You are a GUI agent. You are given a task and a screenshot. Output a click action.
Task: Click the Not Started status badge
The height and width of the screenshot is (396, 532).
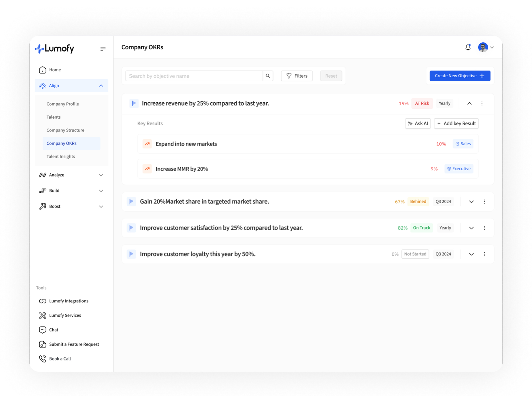(415, 254)
